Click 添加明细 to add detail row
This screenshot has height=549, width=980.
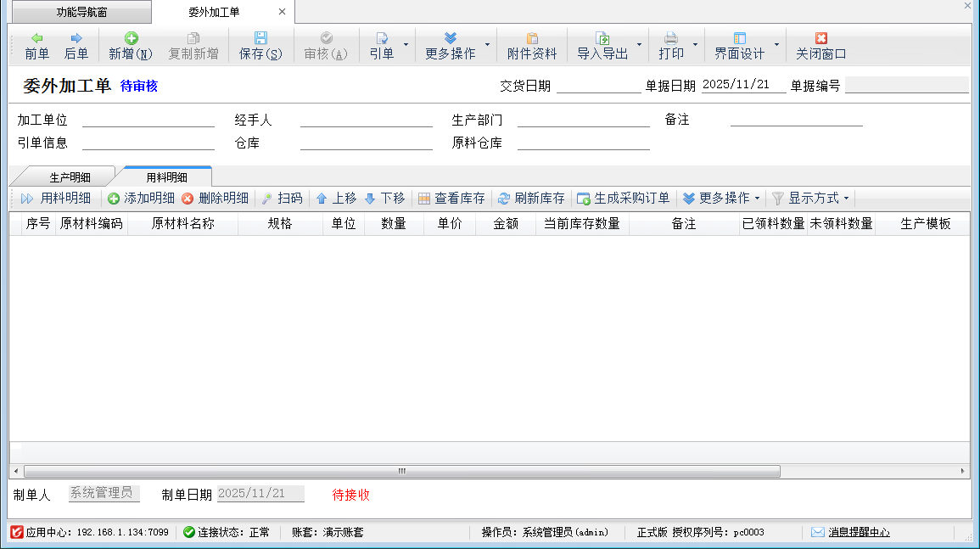point(141,198)
